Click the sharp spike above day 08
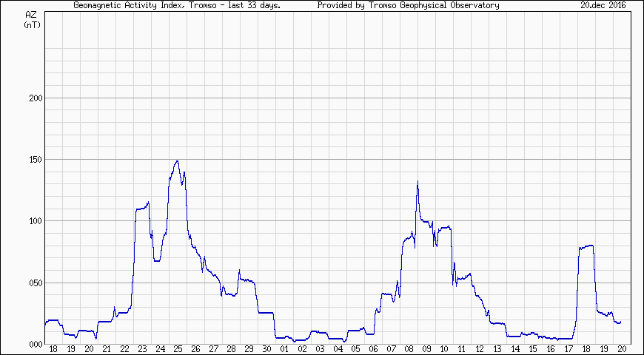 (417, 181)
